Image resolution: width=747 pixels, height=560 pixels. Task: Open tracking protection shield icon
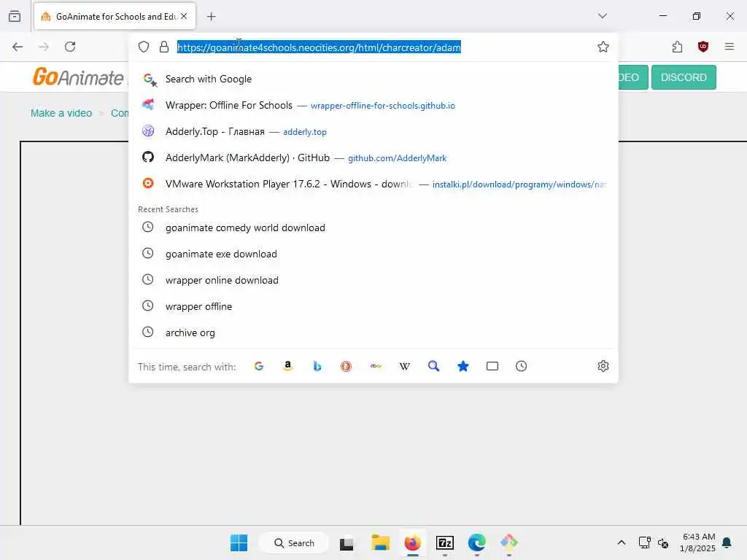[144, 47]
